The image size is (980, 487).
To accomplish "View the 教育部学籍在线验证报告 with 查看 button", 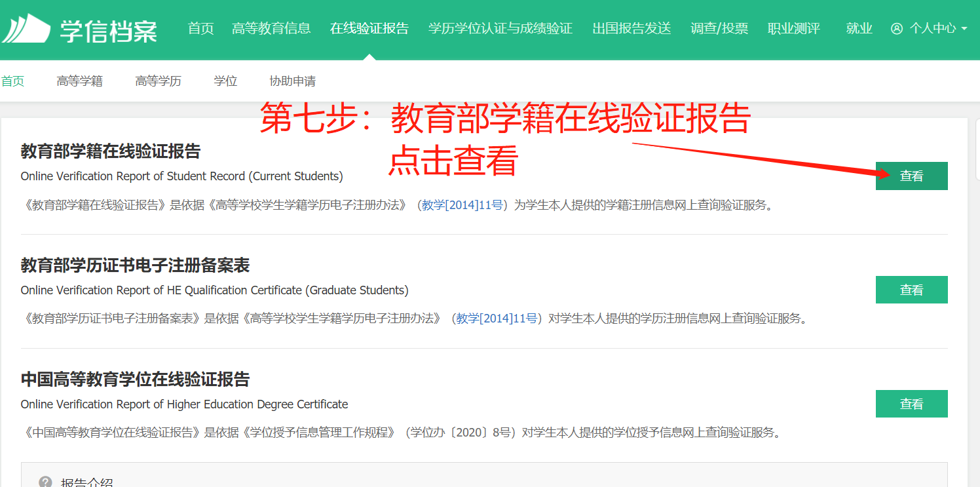I will (x=911, y=176).
